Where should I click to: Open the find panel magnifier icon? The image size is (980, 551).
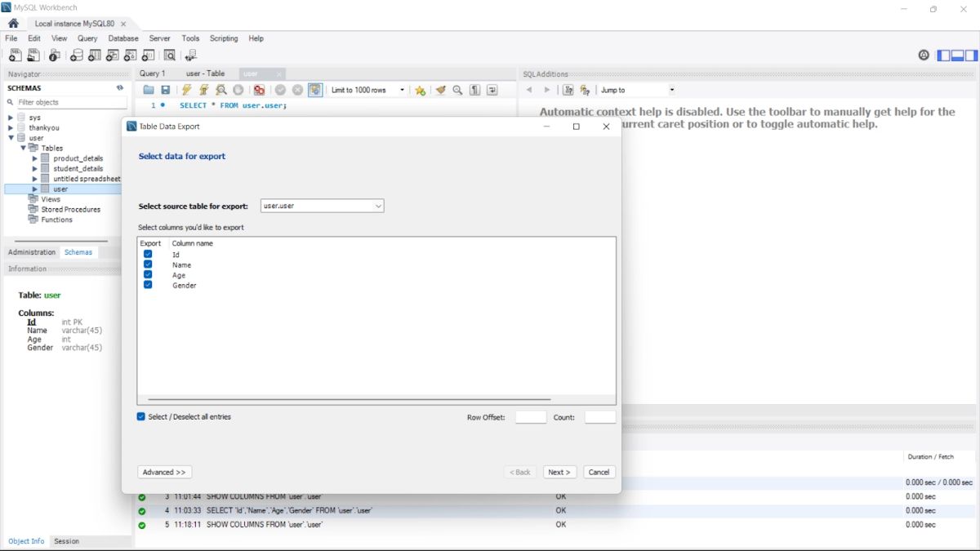(458, 90)
